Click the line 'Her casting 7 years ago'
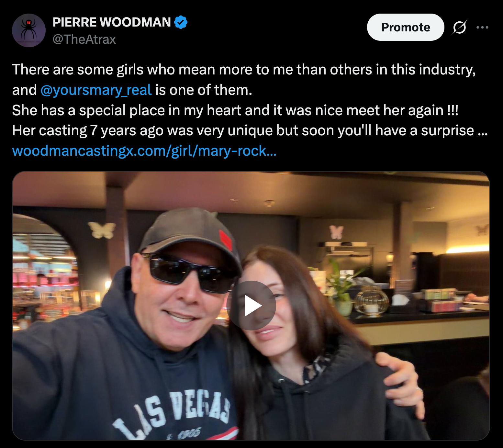 (x=250, y=131)
